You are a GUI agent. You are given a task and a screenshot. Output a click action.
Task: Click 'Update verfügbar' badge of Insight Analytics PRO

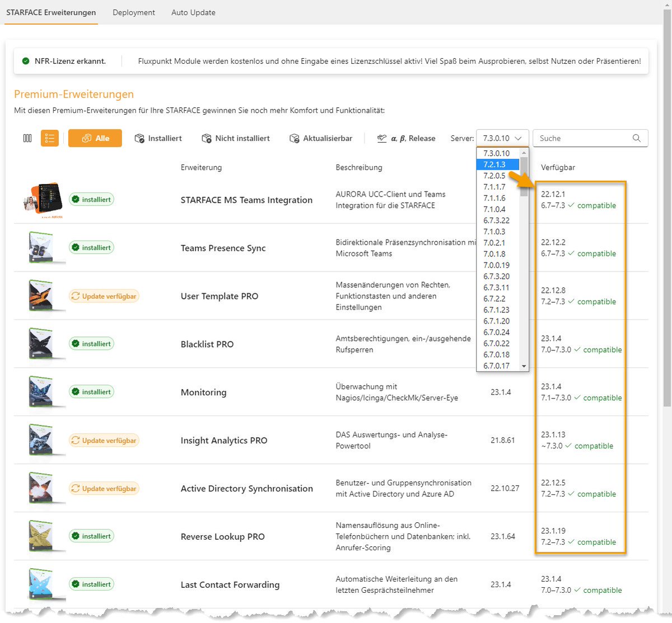(104, 441)
